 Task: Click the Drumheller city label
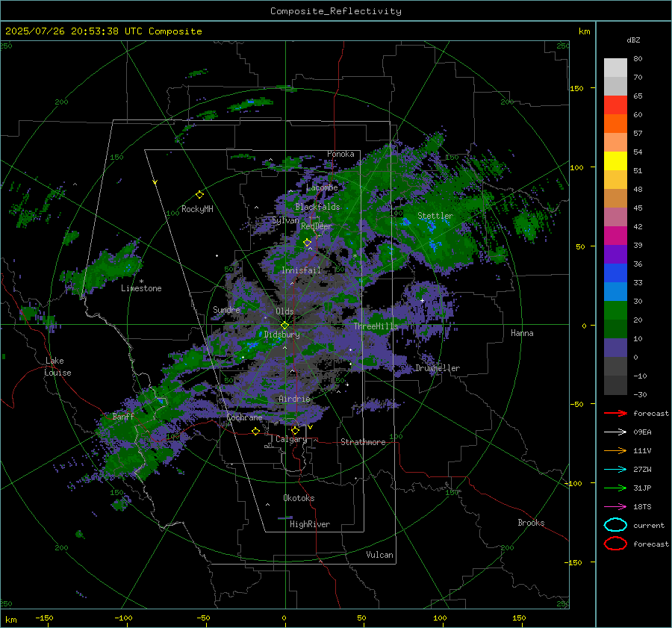coord(438,368)
